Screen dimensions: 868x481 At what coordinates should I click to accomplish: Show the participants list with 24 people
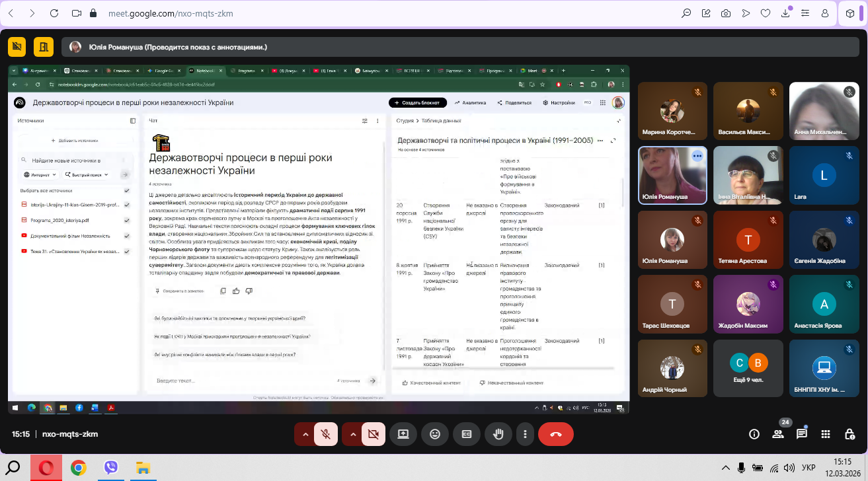(x=778, y=434)
